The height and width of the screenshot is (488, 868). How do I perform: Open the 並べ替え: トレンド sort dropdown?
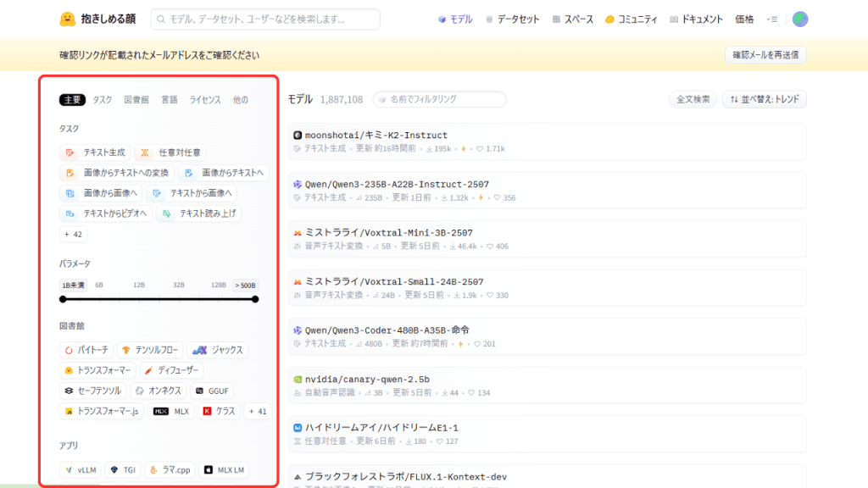765,99
